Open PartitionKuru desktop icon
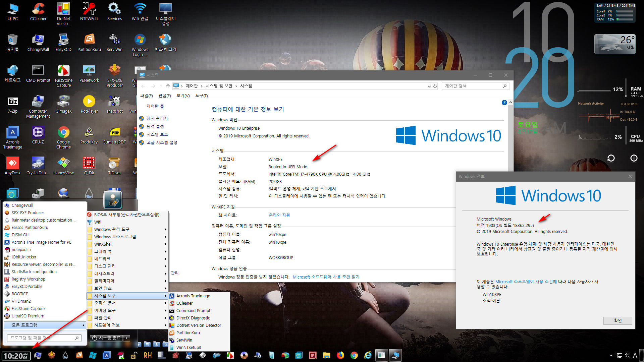The width and height of the screenshot is (644, 362). (x=89, y=43)
